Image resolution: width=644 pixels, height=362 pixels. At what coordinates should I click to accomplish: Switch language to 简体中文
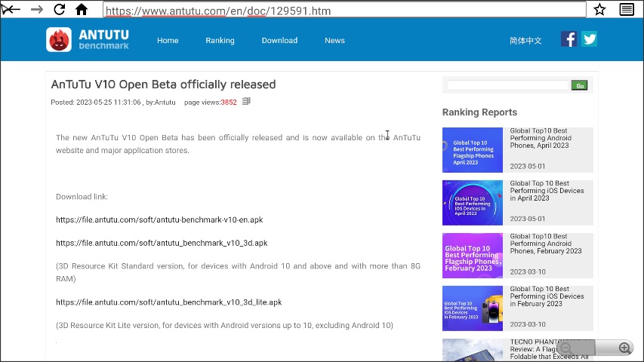coord(525,41)
